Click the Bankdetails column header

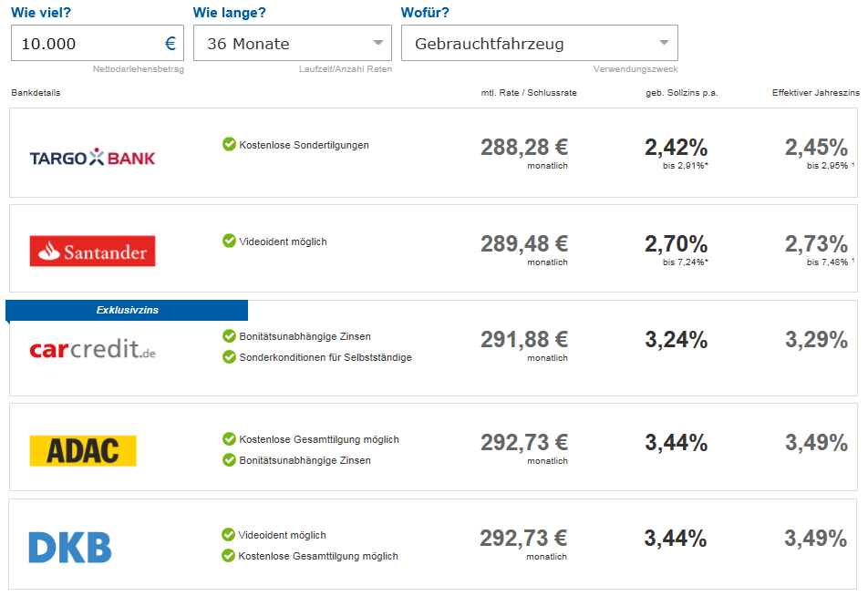click(x=36, y=92)
